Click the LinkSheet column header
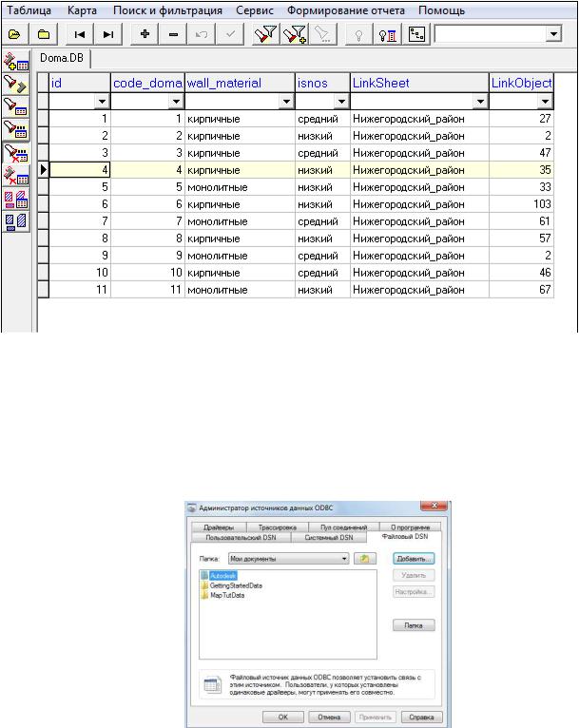 419,83
